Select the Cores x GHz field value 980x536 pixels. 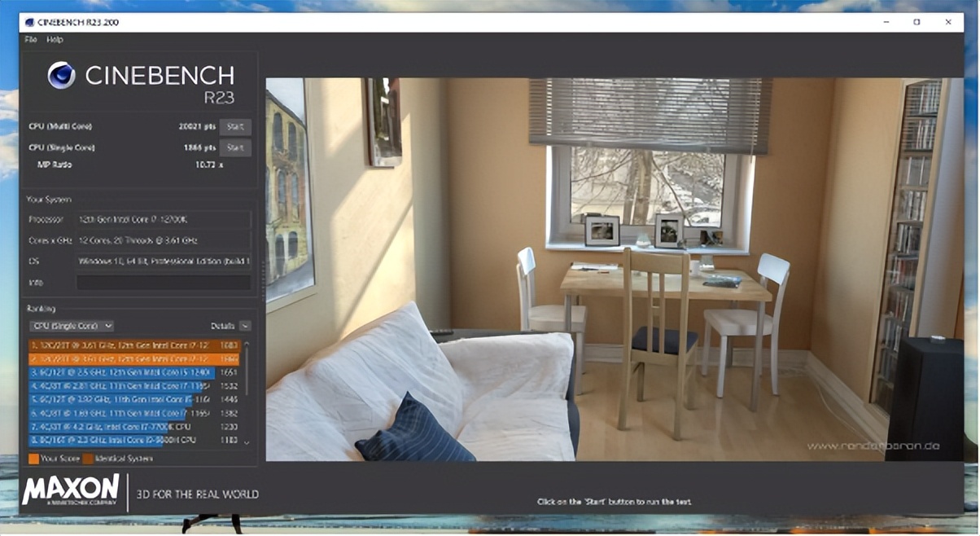(163, 240)
